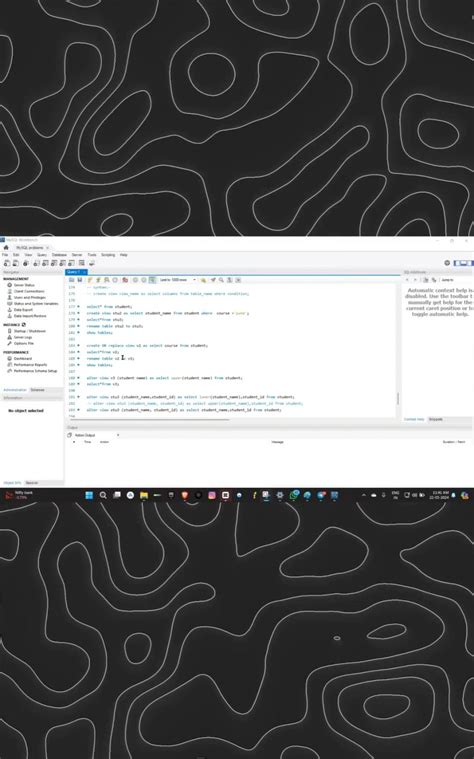Click Users and Privileges link
This screenshot has width=474, height=759.
[x=30, y=297]
